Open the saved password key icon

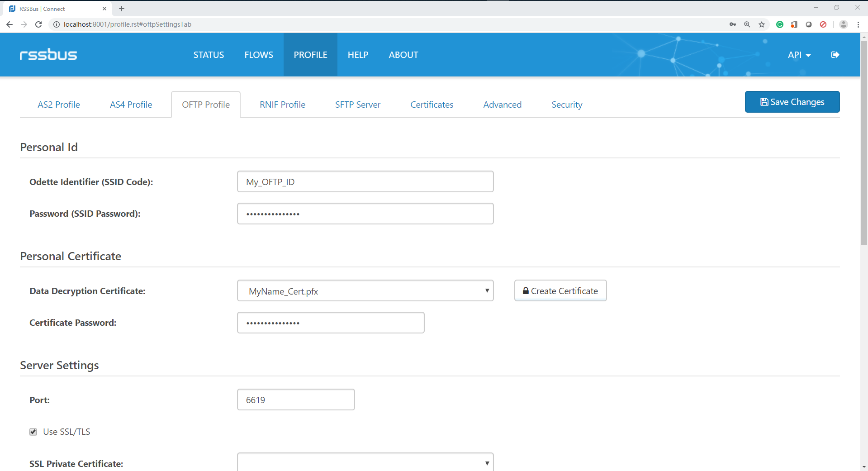(733, 24)
